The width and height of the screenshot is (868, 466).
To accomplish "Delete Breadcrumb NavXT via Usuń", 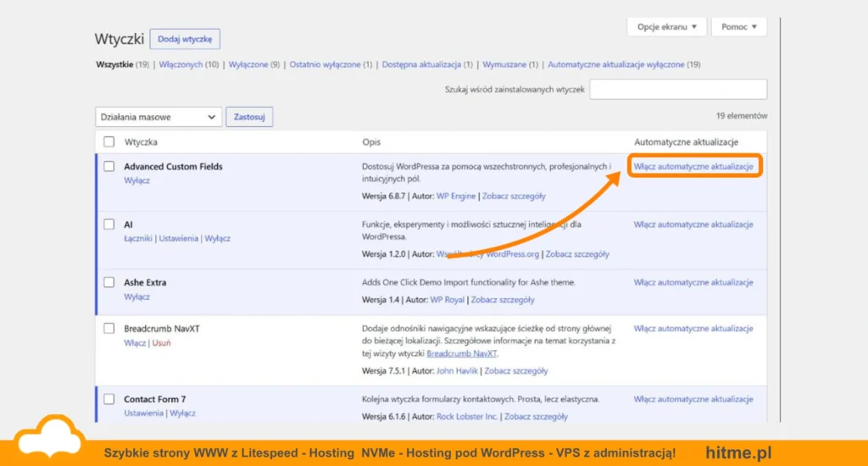I will (161, 343).
